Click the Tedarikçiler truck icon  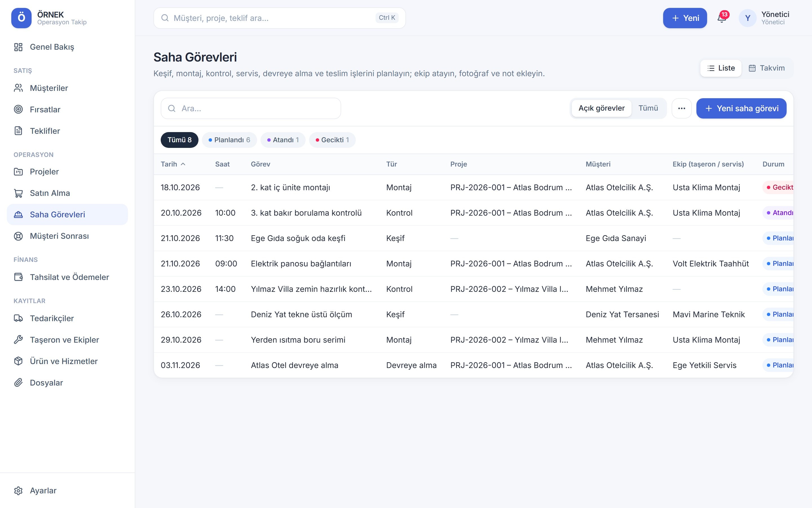[18, 318]
